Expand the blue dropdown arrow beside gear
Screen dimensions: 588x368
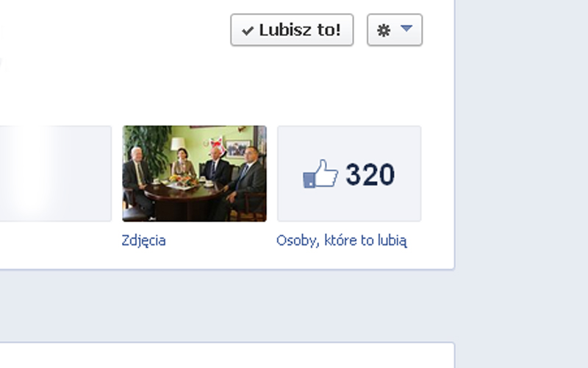pyautogui.click(x=406, y=28)
